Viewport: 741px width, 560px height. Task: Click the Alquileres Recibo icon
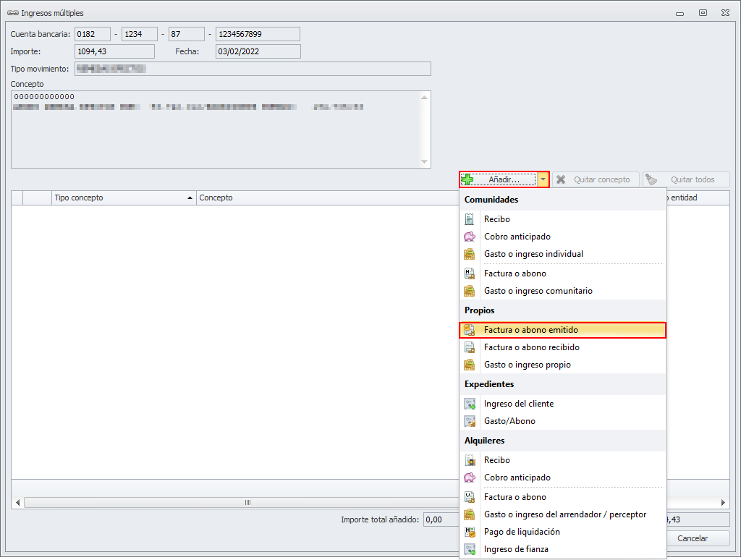469,460
